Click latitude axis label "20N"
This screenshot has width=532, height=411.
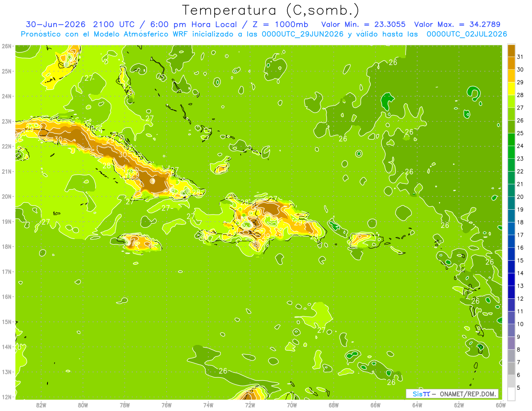coord(7,196)
